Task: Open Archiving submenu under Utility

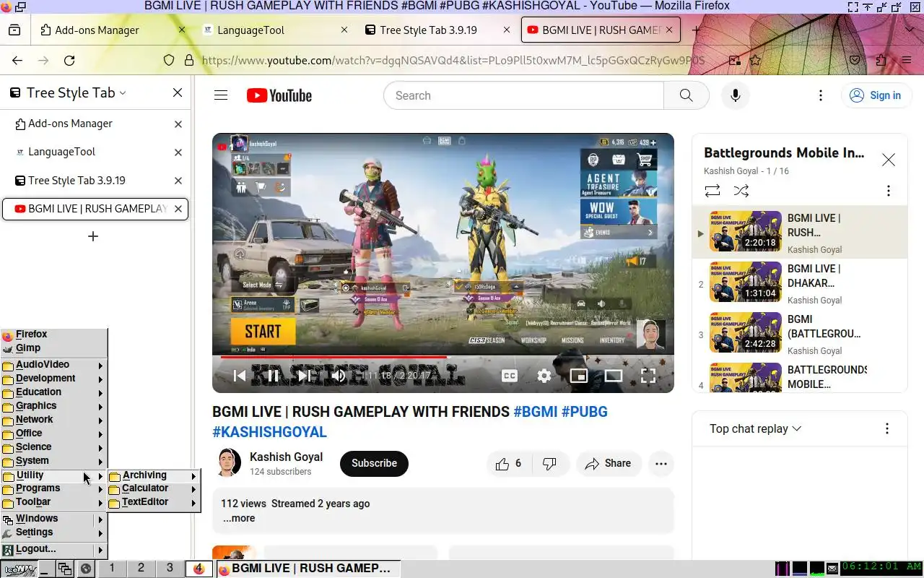Action: click(x=153, y=475)
